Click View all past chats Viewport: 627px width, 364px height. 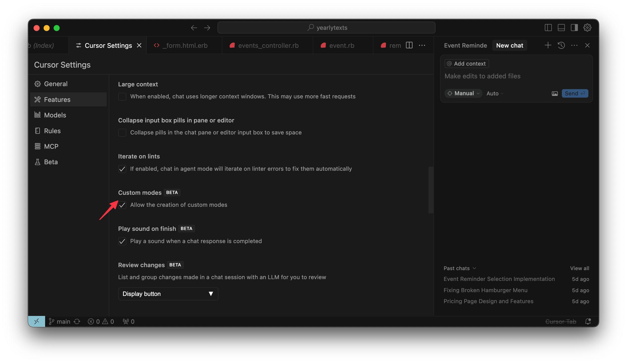(x=579, y=268)
